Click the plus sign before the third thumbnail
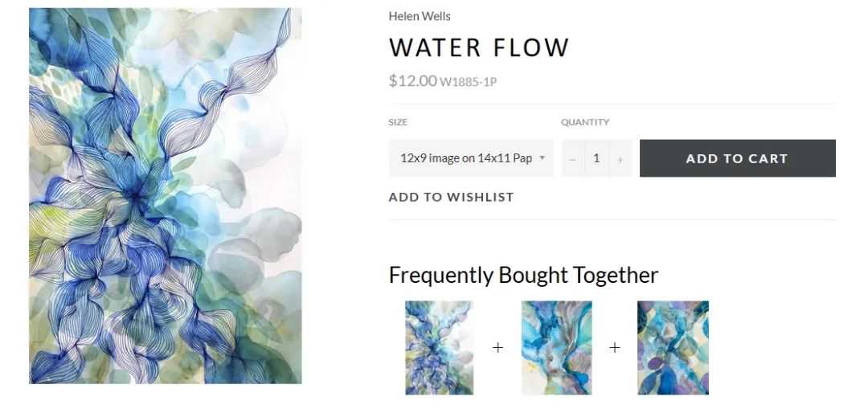The image size is (868, 409). (615, 348)
